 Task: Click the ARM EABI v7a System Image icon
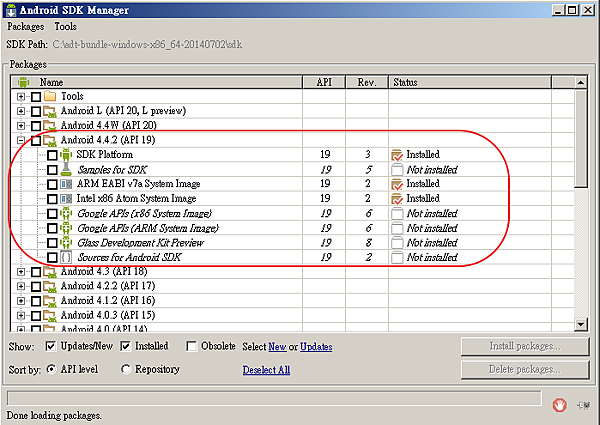(66, 184)
